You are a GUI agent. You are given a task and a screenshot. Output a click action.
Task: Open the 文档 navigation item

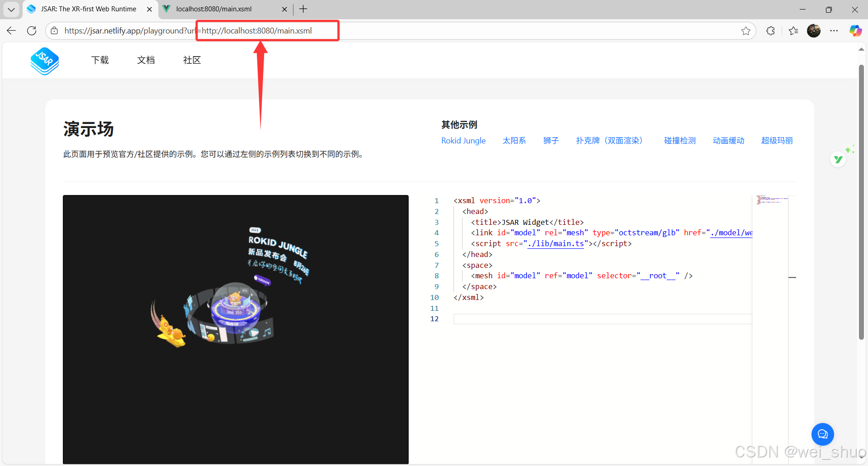[x=146, y=60]
